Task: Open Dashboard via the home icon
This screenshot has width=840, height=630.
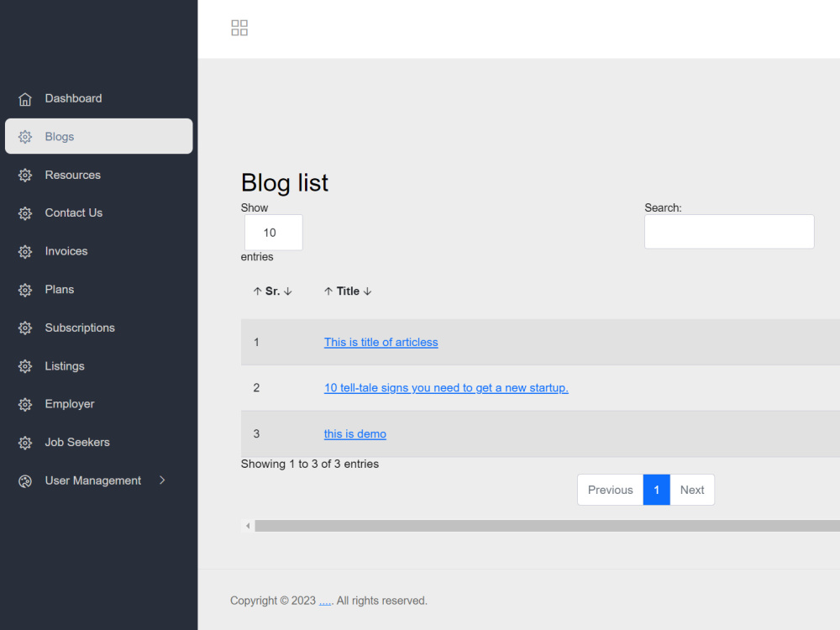Action: (25, 98)
